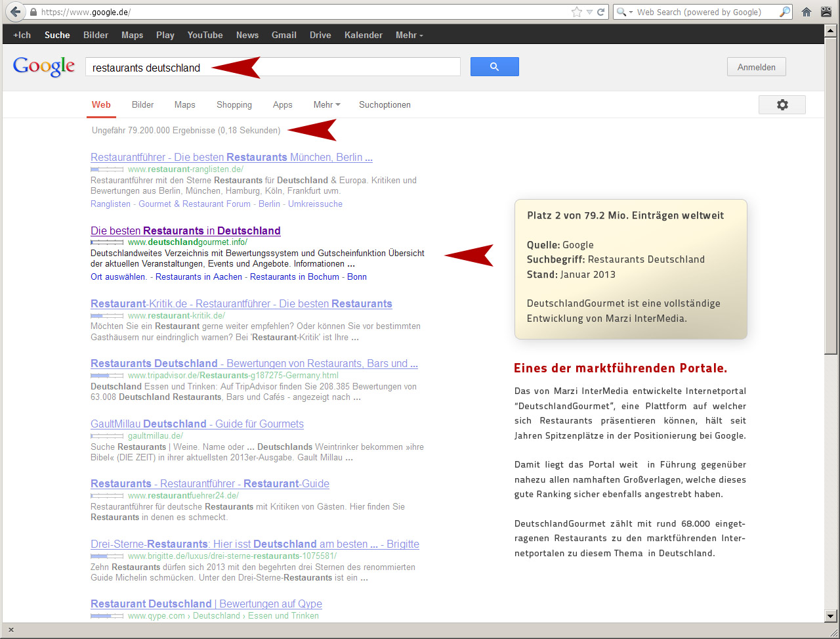840x639 pixels.
Task: Follow the Gourmet & Restaurant Forum sitelink
Action: pyautogui.click(x=194, y=204)
